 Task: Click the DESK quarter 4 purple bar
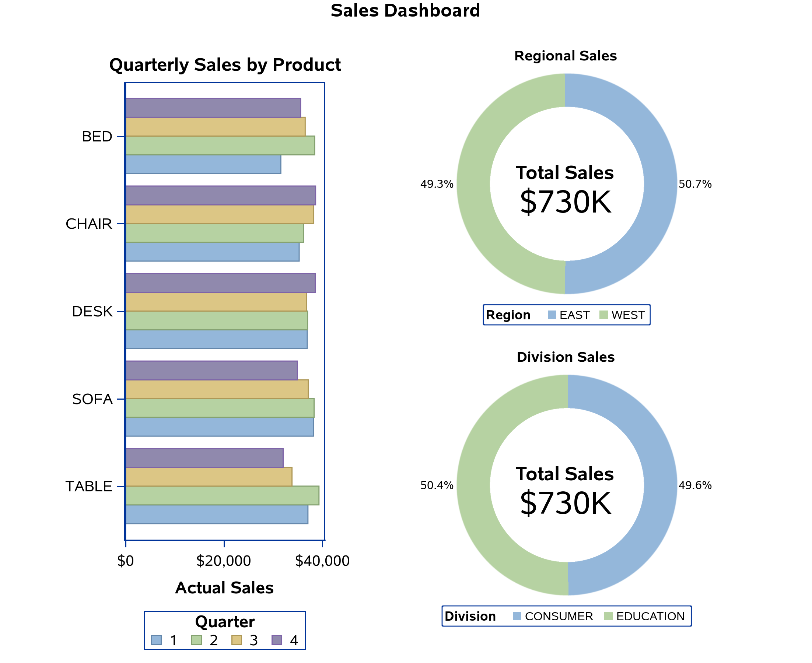221,283
